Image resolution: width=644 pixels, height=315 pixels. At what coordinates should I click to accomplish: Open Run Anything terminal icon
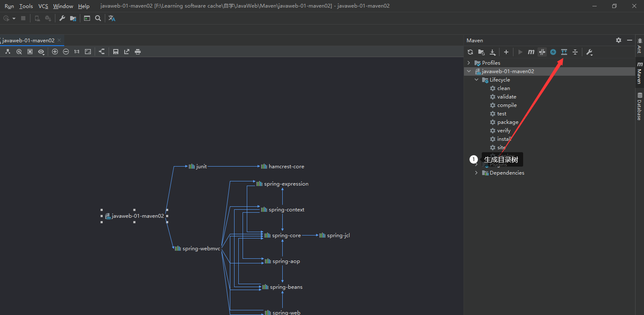tap(87, 18)
